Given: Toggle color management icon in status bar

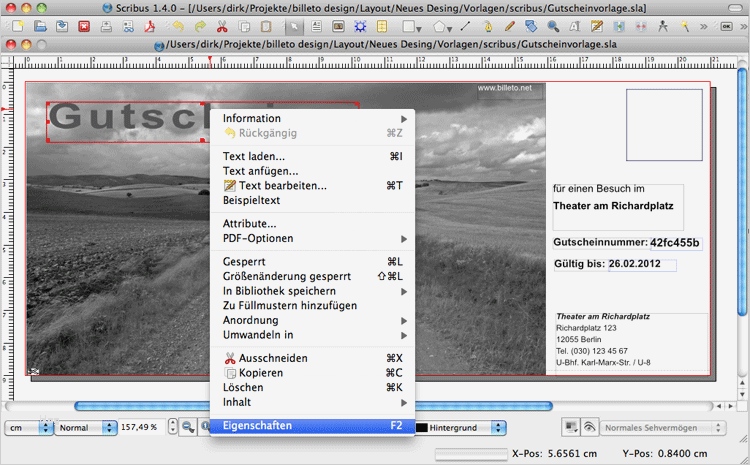Looking at the screenshot, I should [x=570, y=427].
